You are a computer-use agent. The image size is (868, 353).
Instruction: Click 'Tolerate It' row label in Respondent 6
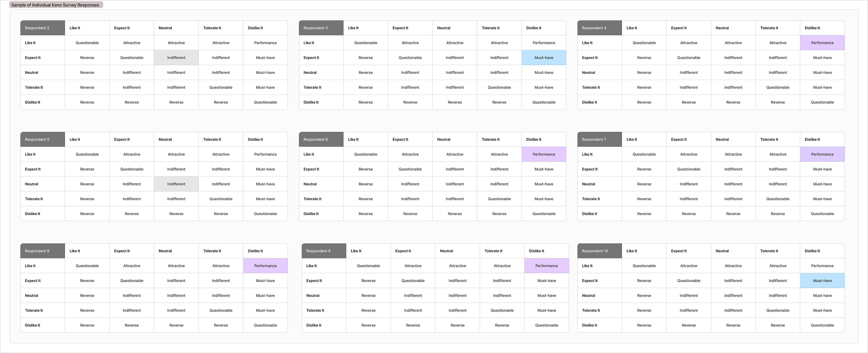(x=312, y=199)
